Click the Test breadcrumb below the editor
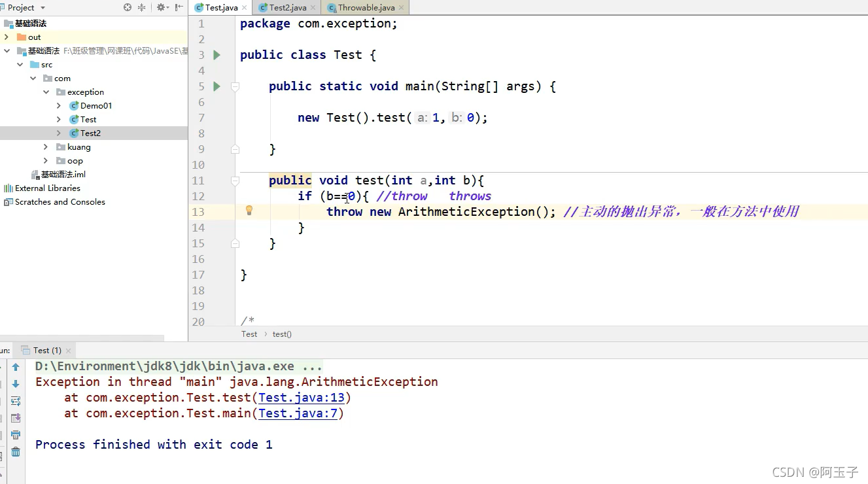The width and height of the screenshot is (868, 484). [x=249, y=334]
